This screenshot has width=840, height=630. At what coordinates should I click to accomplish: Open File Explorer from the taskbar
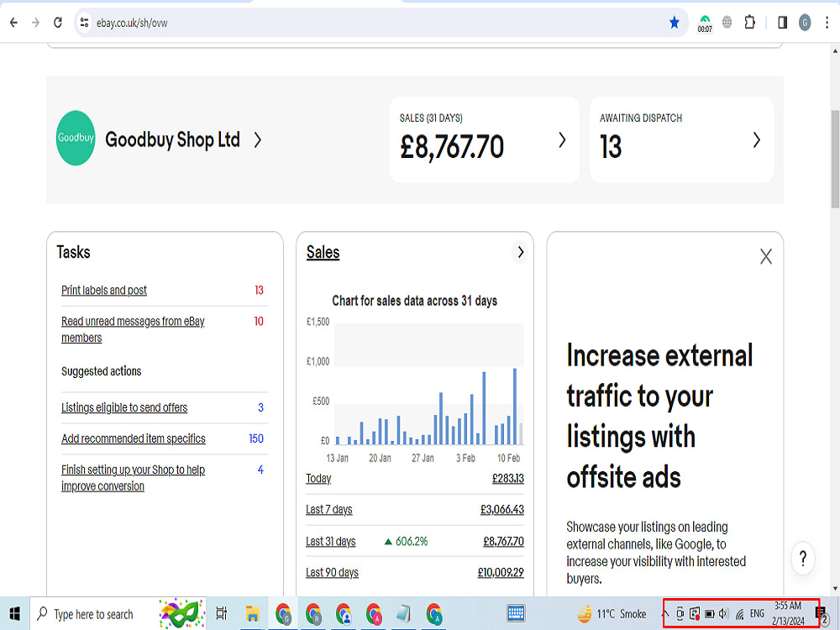[x=252, y=613]
